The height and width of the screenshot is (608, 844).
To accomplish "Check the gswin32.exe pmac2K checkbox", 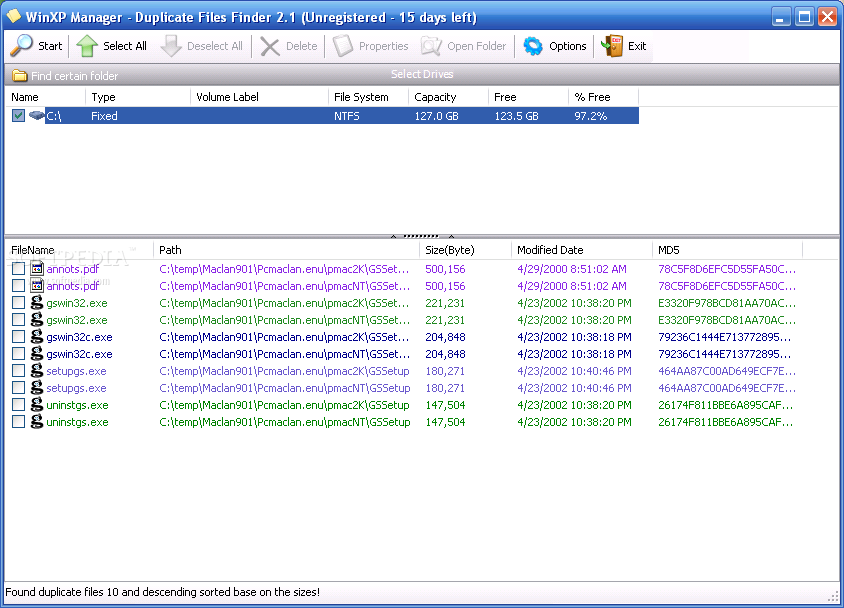I will (18, 303).
